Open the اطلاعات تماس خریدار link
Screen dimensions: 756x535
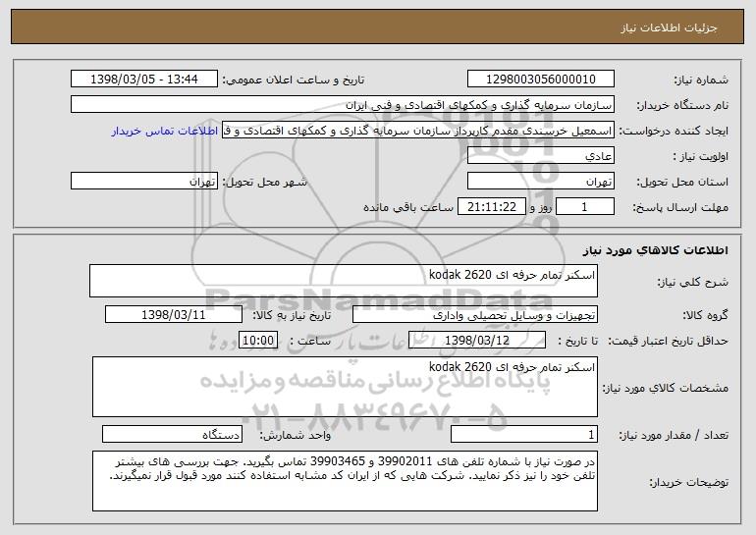[165, 132]
